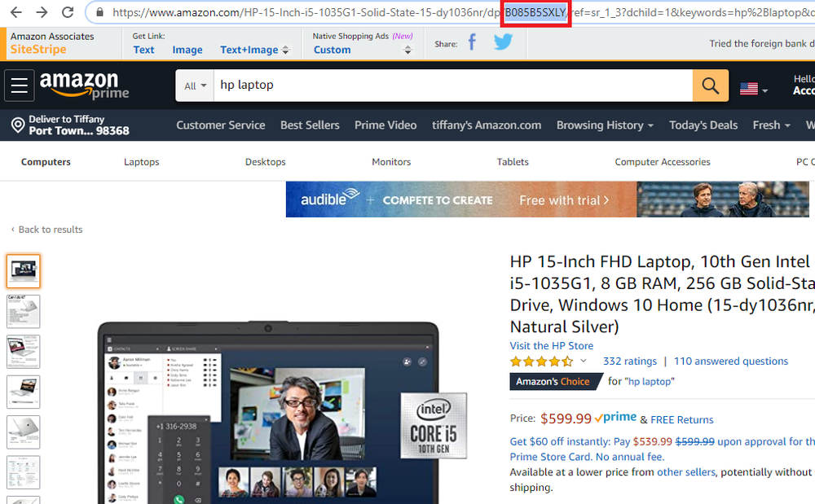Screen dimensions: 815x504
Task: Expand the Fresh menu
Action: (771, 125)
